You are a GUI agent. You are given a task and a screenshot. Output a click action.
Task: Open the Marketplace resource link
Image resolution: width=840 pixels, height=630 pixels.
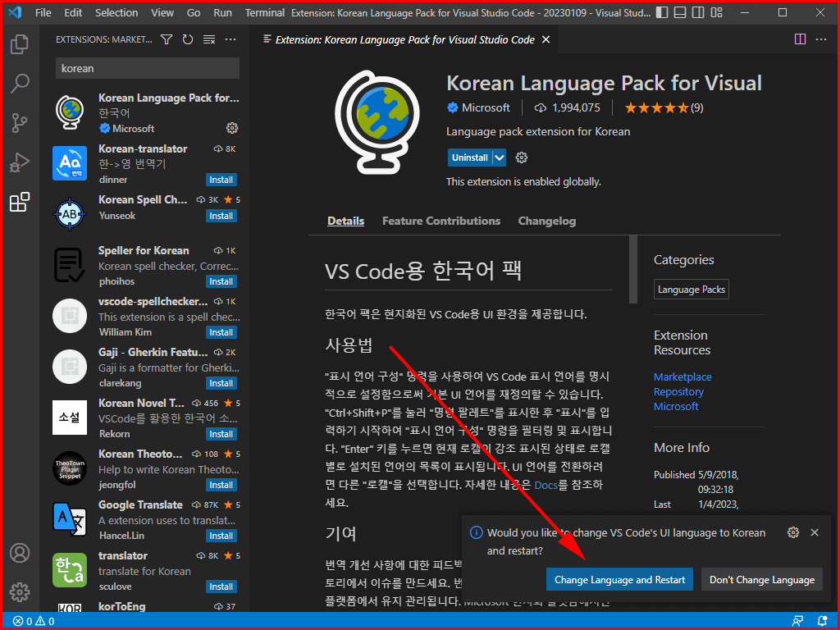tap(682, 377)
